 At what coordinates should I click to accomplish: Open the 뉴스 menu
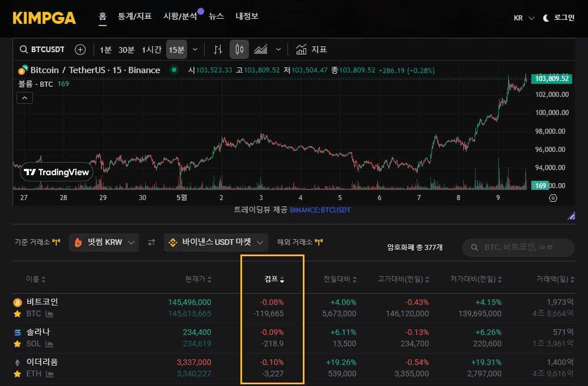(217, 16)
